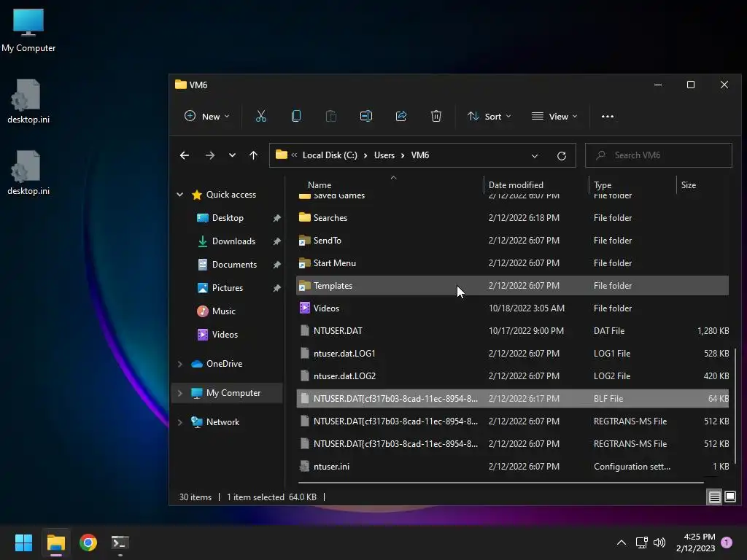The image size is (747, 560).
Task: Refresh the VM6 folder view
Action: [562, 156]
